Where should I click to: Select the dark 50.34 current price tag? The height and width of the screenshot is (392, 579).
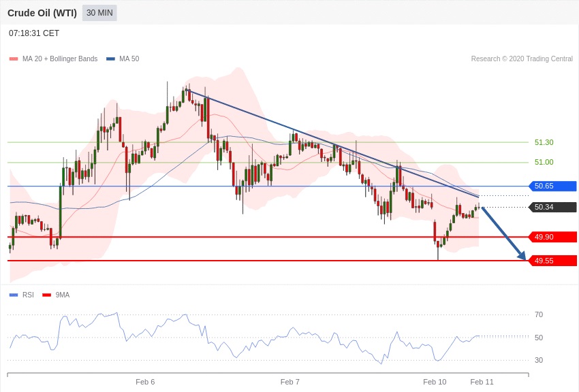click(x=552, y=207)
